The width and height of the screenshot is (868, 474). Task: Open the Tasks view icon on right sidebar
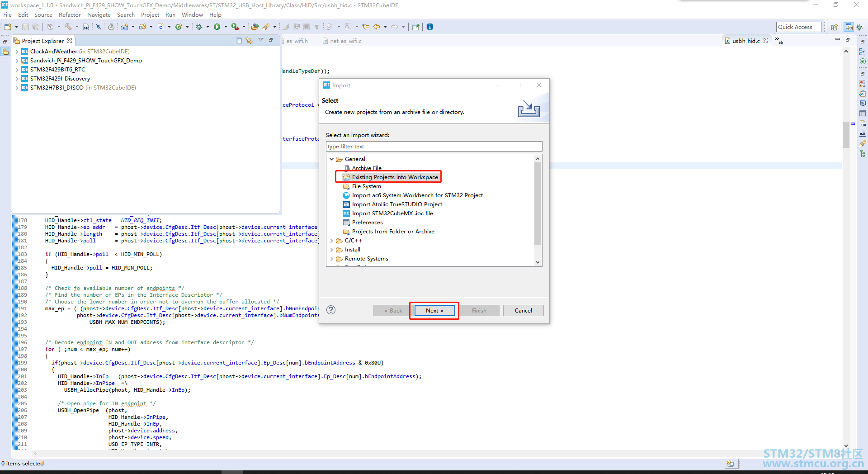tap(863, 94)
